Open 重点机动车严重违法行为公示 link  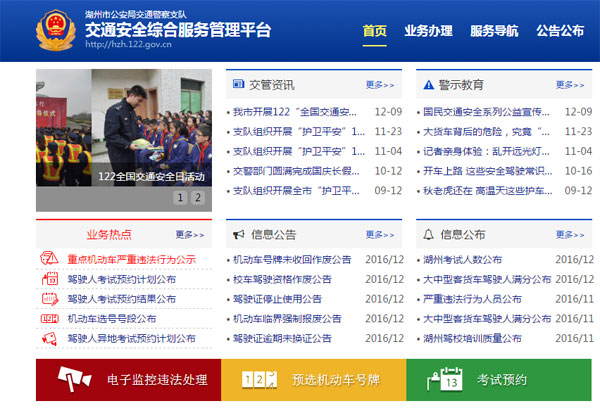132,259
